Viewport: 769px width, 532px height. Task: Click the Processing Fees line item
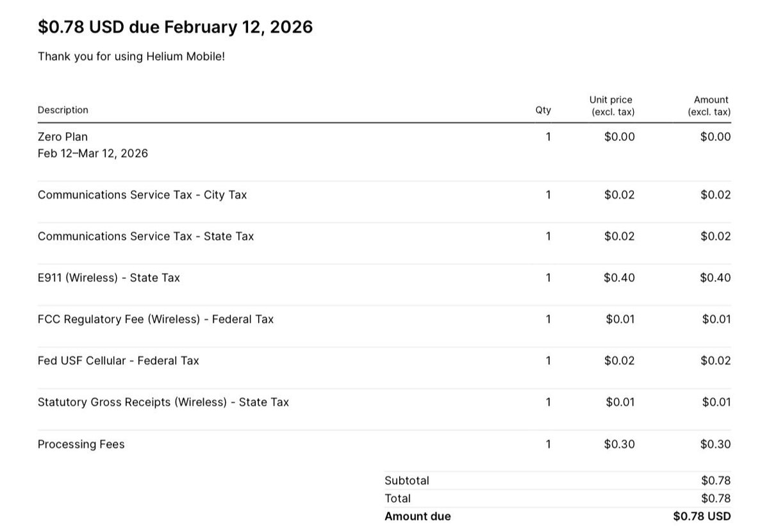point(81,444)
